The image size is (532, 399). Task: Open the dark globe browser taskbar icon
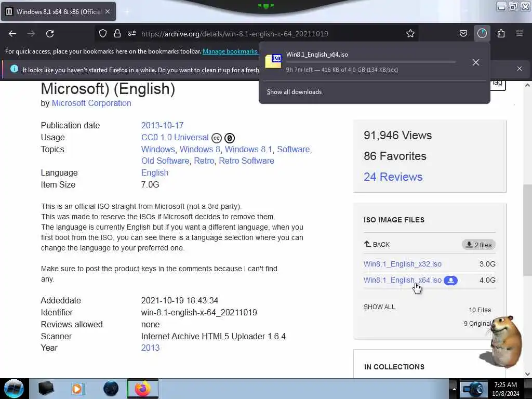coord(111,389)
